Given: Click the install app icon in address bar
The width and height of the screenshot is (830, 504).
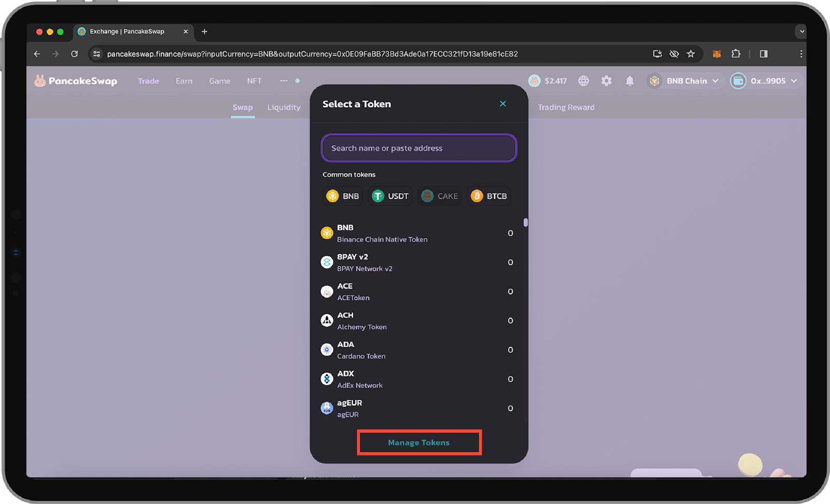Looking at the screenshot, I should [x=657, y=54].
